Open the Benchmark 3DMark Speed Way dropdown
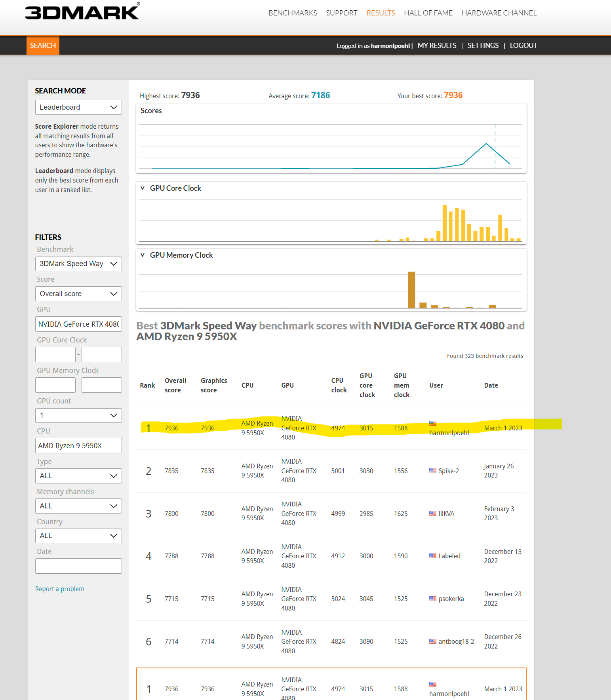This screenshot has height=700, width=611. point(78,264)
